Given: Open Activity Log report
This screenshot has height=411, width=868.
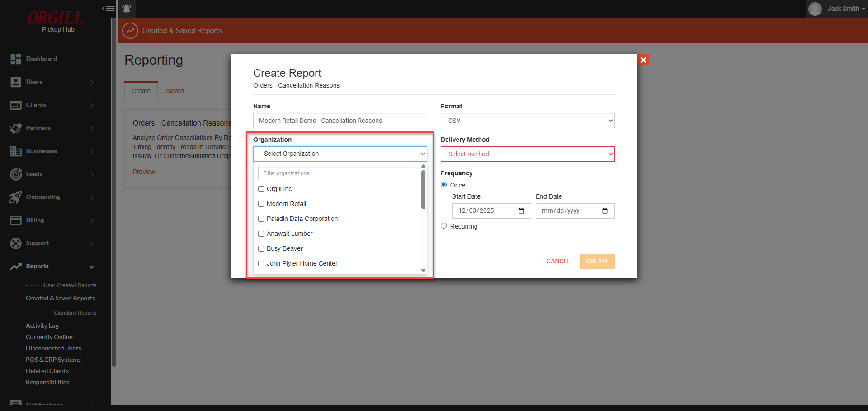Looking at the screenshot, I should 42,326.
